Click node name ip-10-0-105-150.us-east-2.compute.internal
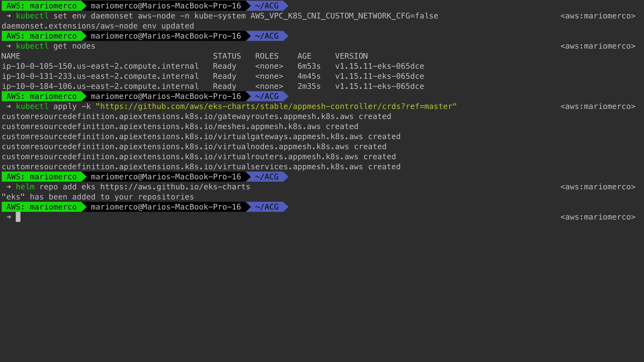The height and width of the screenshot is (362, 644). tap(100, 66)
